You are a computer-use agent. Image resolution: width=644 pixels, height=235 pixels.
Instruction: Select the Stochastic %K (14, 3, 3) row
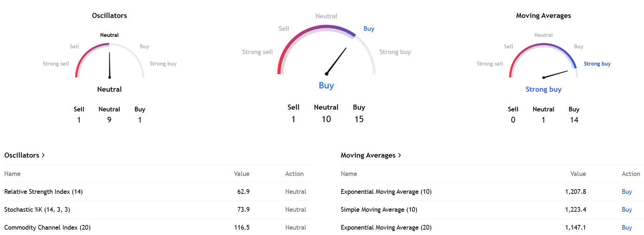[37, 210]
